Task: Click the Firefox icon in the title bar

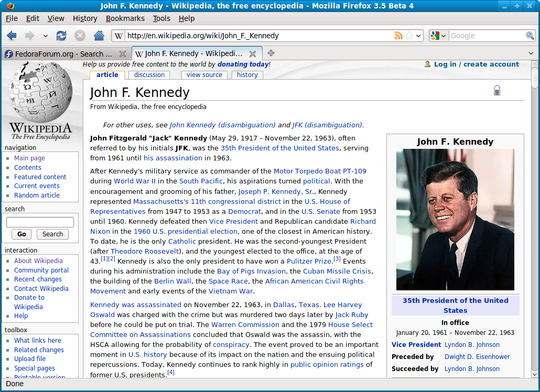Action: point(10,6)
